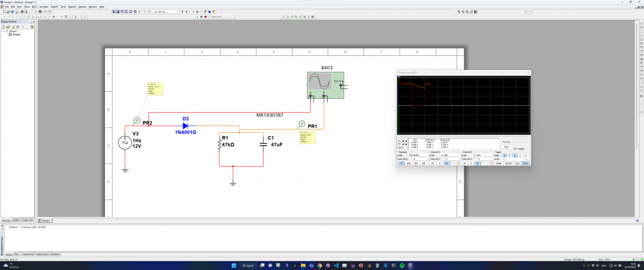Open the In-Use List dropdown
Screen dimensions: 644x270
pyautogui.click(x=165, y=12)
